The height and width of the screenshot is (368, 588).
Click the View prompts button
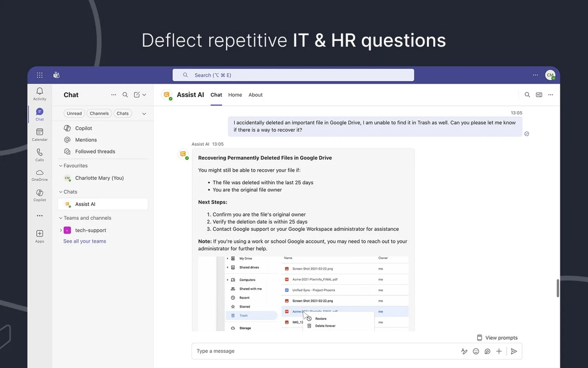click(497, 337)
